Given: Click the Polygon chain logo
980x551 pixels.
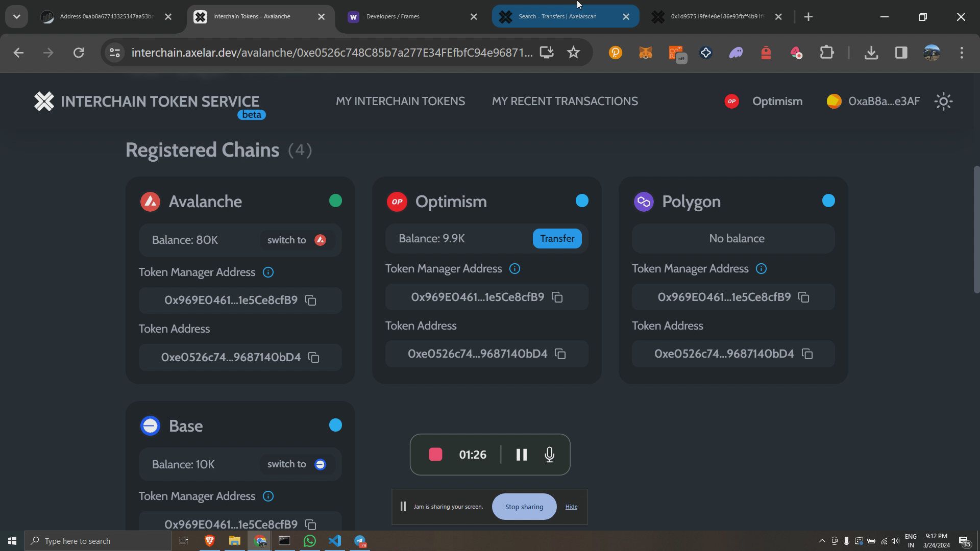Looking at the screenshot, I should click(644, 202).
